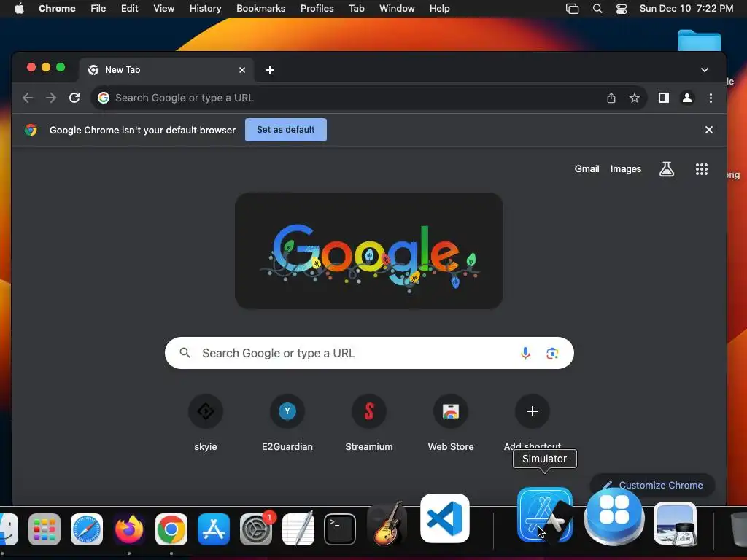The image size is (747, 560).
Task: Open Terminal from the Dock
Action: pos(340,529)
